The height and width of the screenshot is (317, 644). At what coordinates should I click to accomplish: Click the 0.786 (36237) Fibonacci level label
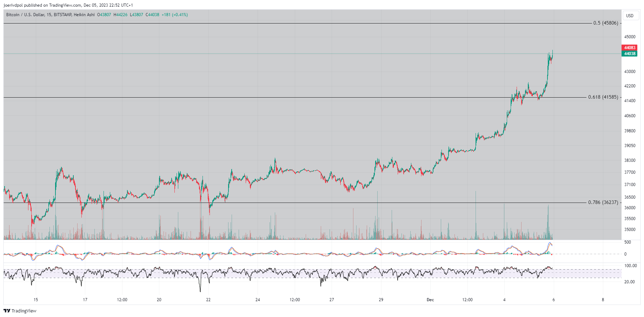click(x=603, y=203)
